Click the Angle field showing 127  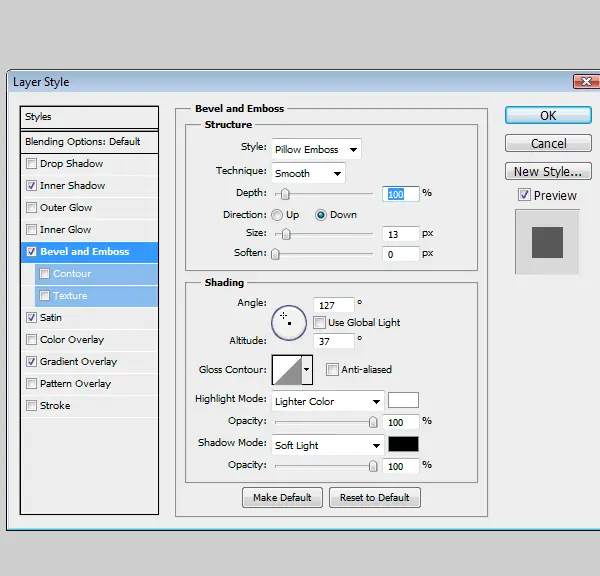pos(334,305)
